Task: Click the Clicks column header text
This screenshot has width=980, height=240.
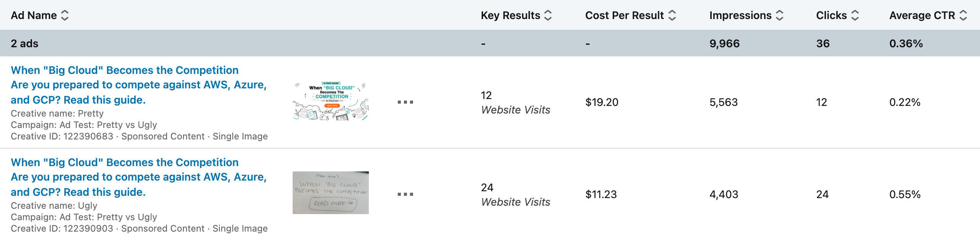Action: click(x=831, y=15)
